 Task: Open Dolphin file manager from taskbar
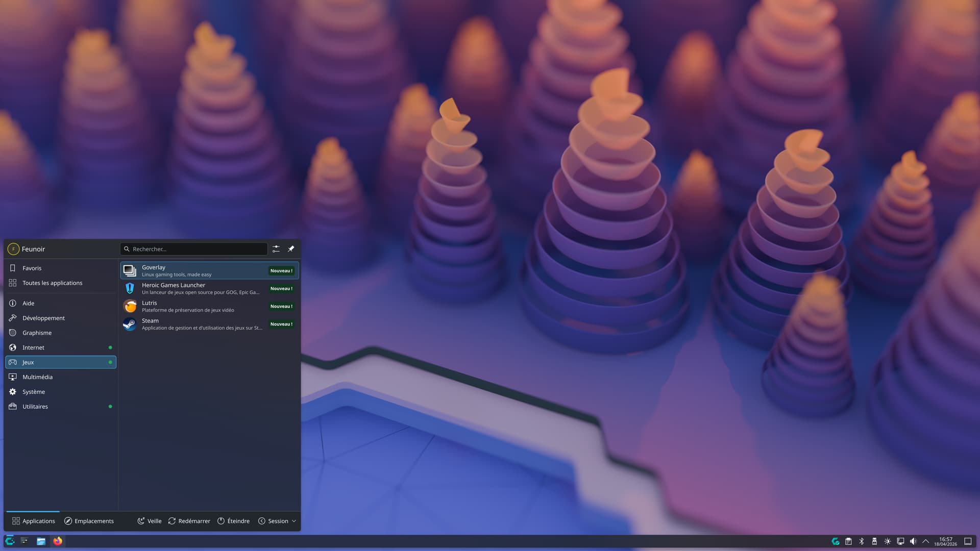coord(41,541)
